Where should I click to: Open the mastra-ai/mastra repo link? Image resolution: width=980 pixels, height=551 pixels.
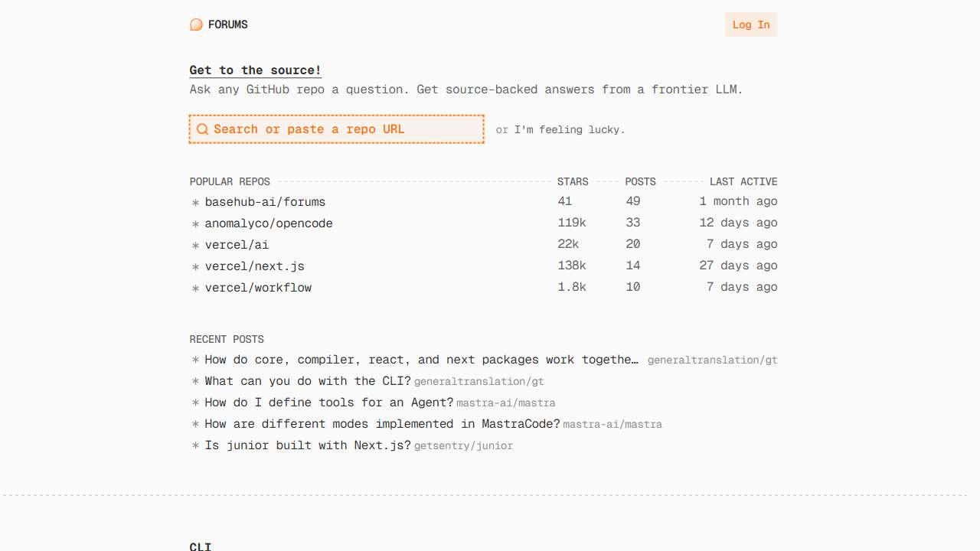coord(506,403)
